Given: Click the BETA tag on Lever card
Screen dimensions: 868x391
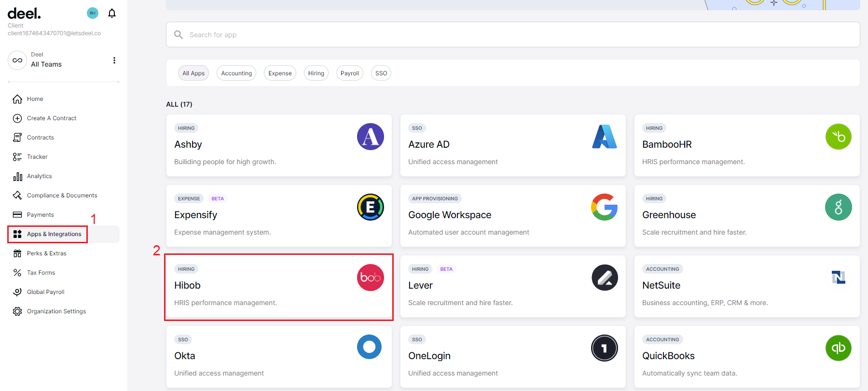Looking at the screenshot, I should tap(446, 269).
